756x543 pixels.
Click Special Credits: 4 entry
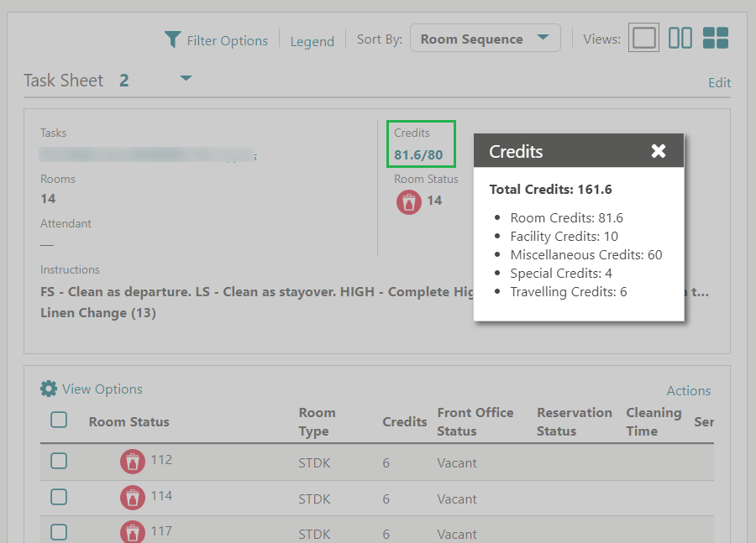pyautogui.click(x=561, y=274)
